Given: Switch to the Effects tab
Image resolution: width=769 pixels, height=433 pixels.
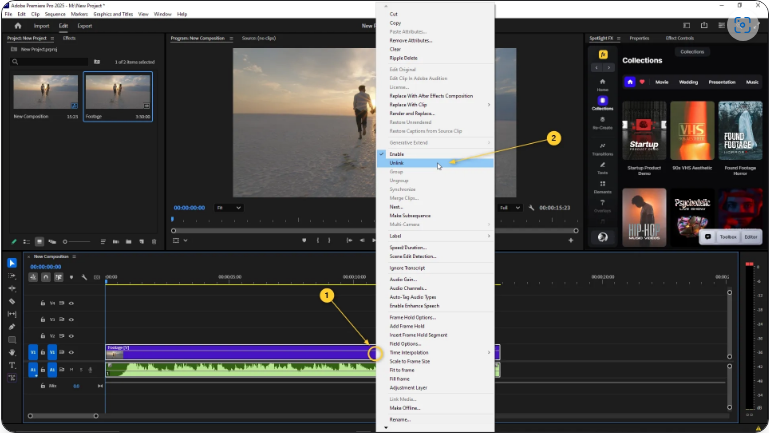Looking at the screenshot, I should click(69, 38).
